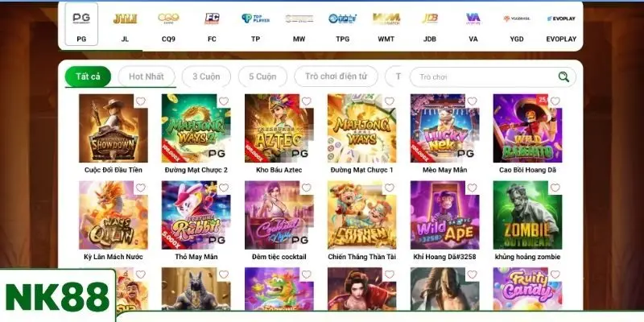This screenshot has width=644, height=322.
Task: Favorite the Cuộc Đối Đầu Tiền game
Action: click(x=141, y=101)
